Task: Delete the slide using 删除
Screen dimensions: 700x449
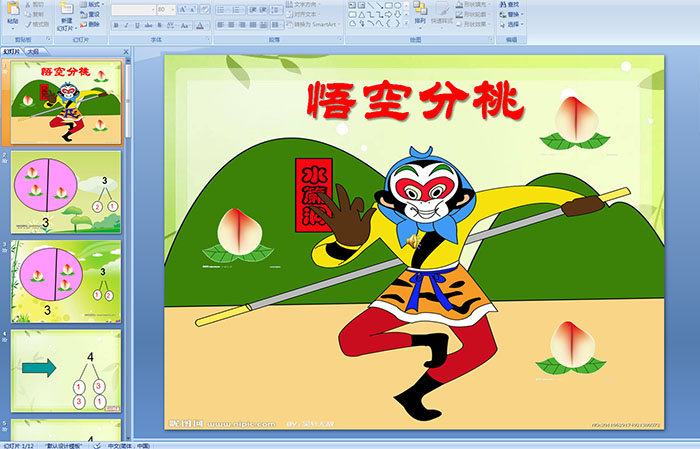Action: 90,24
